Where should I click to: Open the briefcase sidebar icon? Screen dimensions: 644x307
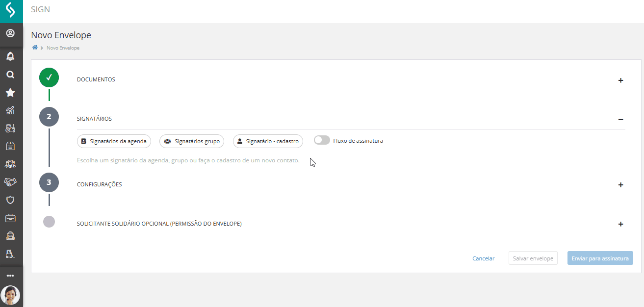(10, 218)
